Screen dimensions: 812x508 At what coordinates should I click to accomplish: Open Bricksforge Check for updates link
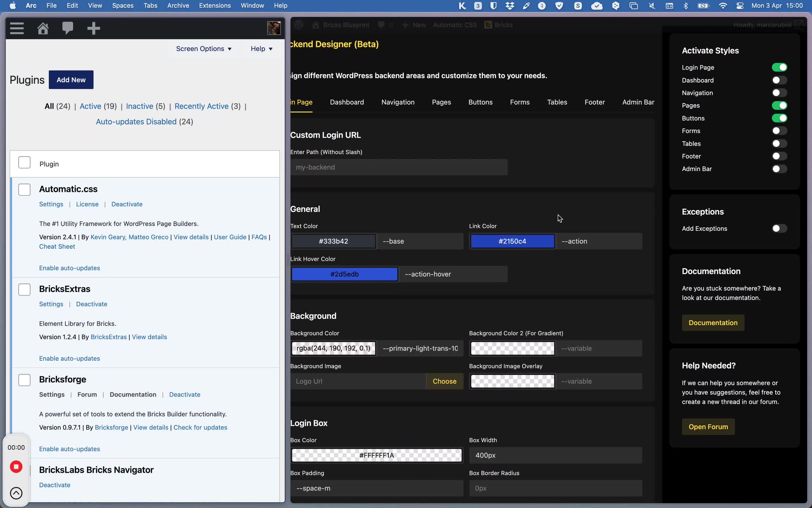point(200,427)
